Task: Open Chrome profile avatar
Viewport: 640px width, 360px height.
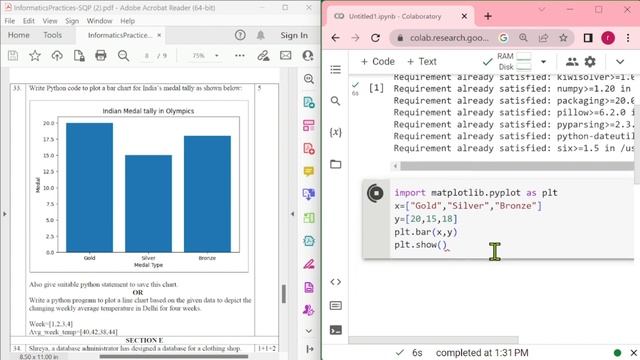Action: [x=608, y=38]
